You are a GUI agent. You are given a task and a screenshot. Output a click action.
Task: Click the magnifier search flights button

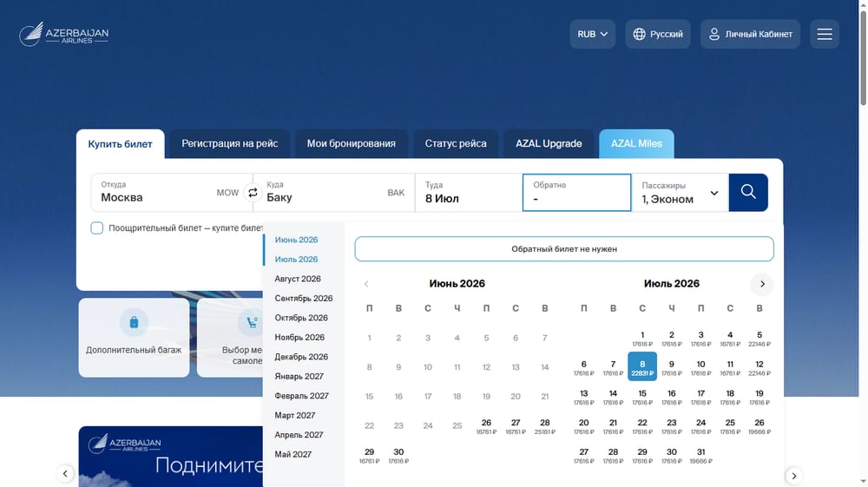point(748,192)
